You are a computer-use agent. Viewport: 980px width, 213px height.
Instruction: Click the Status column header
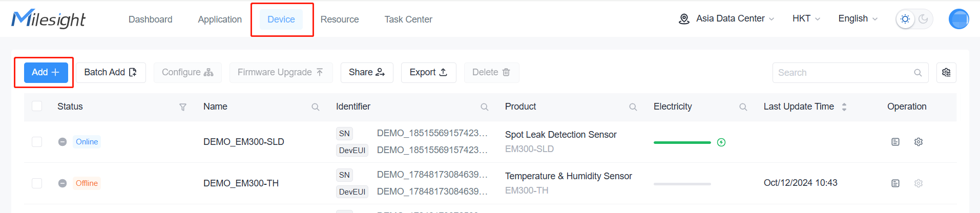point(70,106)
